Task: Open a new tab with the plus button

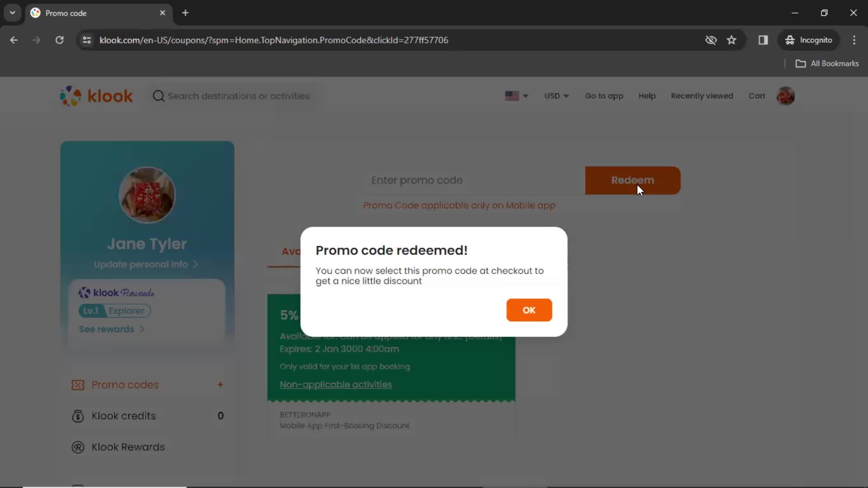Action: click(x=185, y=13)
